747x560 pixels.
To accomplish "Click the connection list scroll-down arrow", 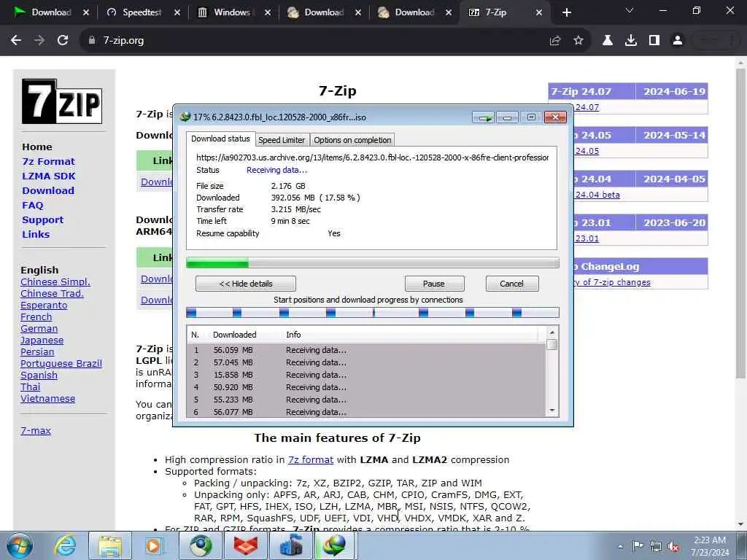I will (x=552, y=411).
